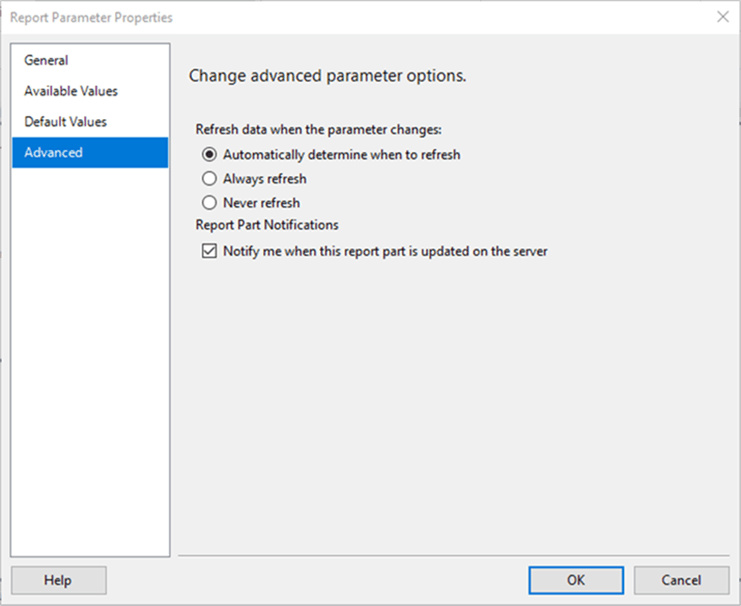Open the General page

click(90, 61)
